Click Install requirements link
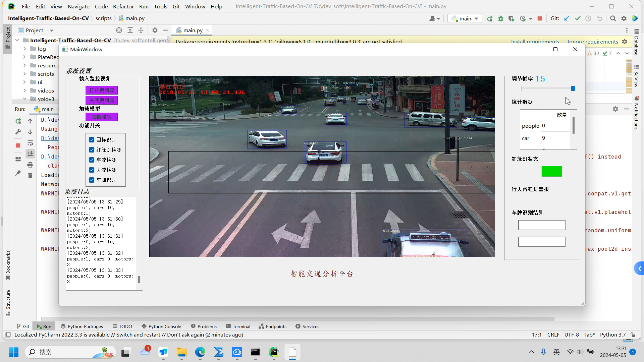Image resolution: width=644 pixels, height=362 pixels. pos(535,42)
